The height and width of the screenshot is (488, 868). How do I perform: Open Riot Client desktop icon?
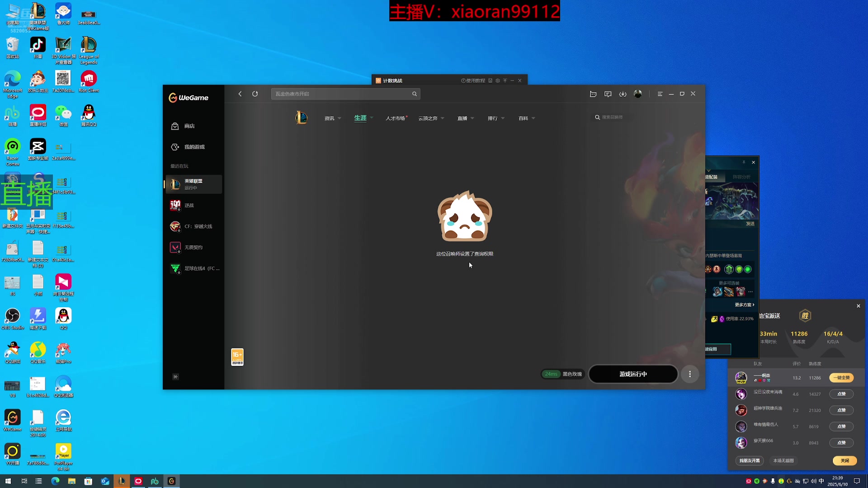[x=89, y=81]
